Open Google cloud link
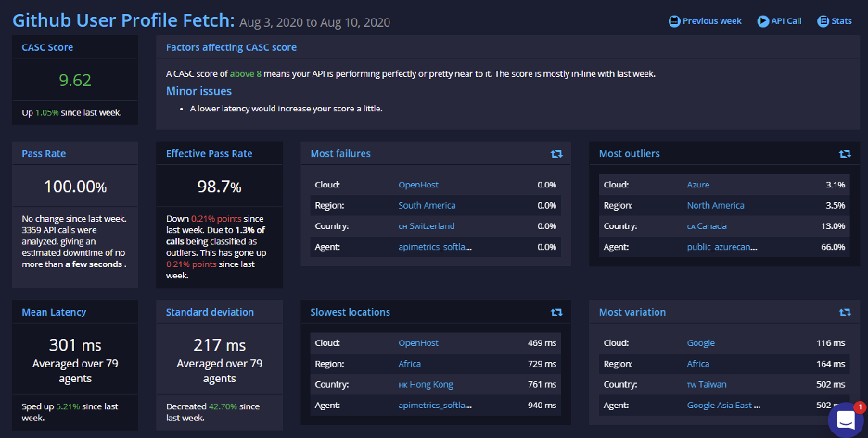 click(701, 343)
